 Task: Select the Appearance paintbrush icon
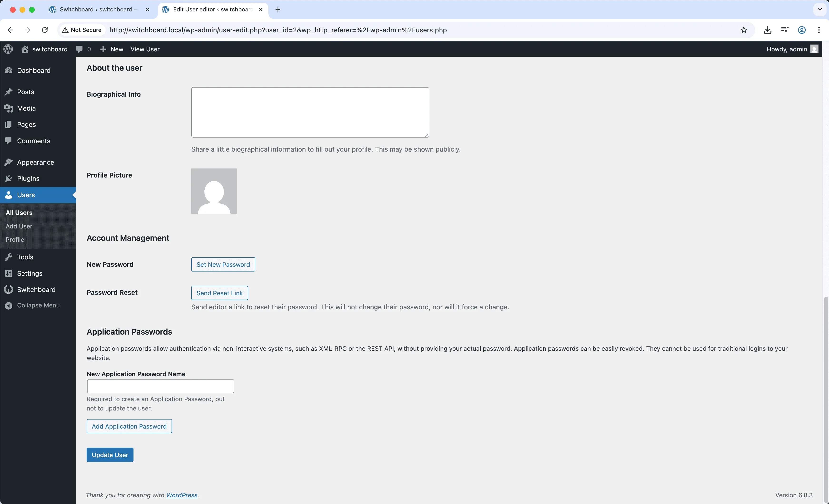pyautogui.click(x=9, y=162)
